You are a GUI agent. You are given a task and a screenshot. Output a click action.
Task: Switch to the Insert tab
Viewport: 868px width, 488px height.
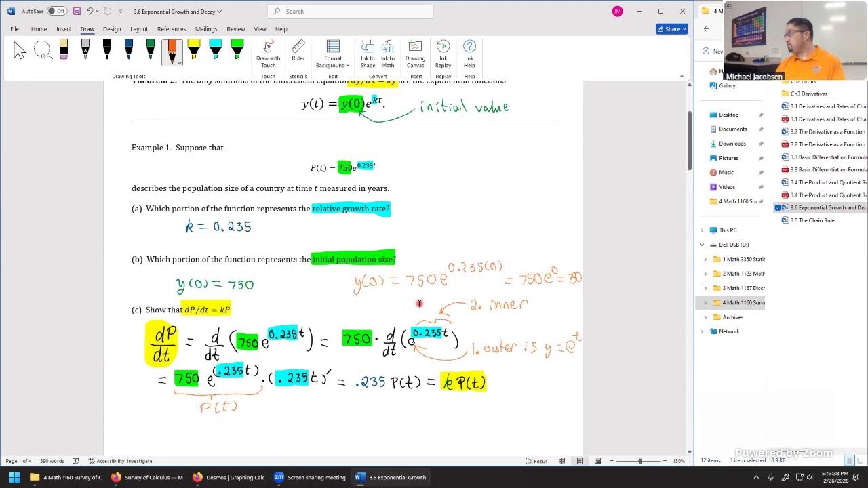(64, 29)
